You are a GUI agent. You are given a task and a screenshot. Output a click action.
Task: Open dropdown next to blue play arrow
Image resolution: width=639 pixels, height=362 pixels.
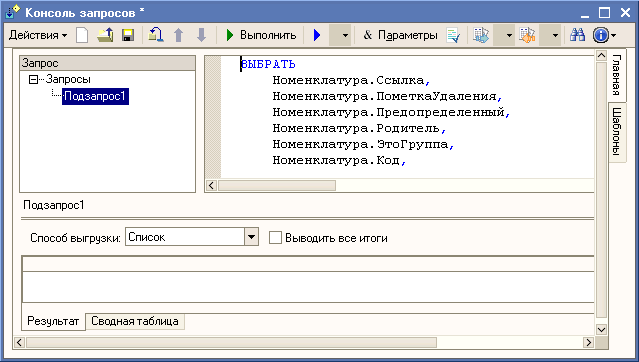345,35
